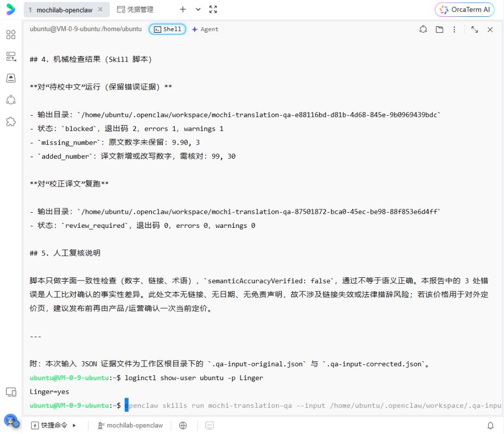The height and width of the screenshot is (434, 504).
Task: Click the 'Linger=yes' output line
Action: (49, 392)
